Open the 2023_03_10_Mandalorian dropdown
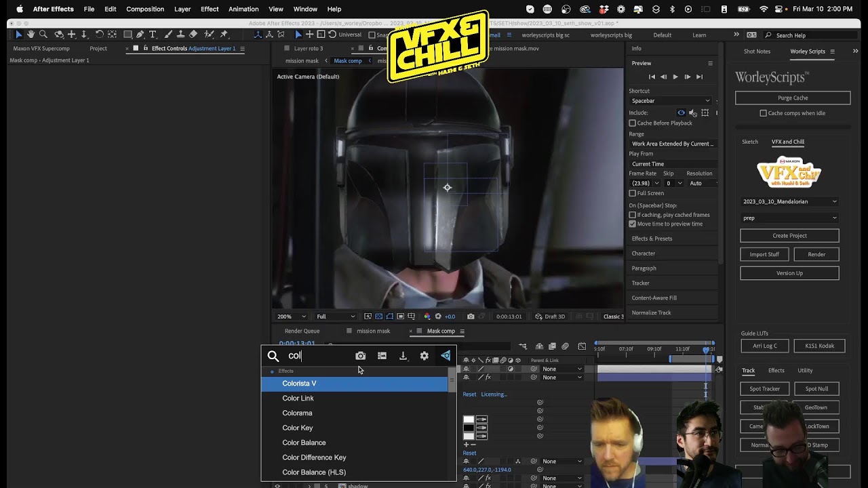Image resolution: width=868 pixels, height=488 pixels. tap(789, 201)
